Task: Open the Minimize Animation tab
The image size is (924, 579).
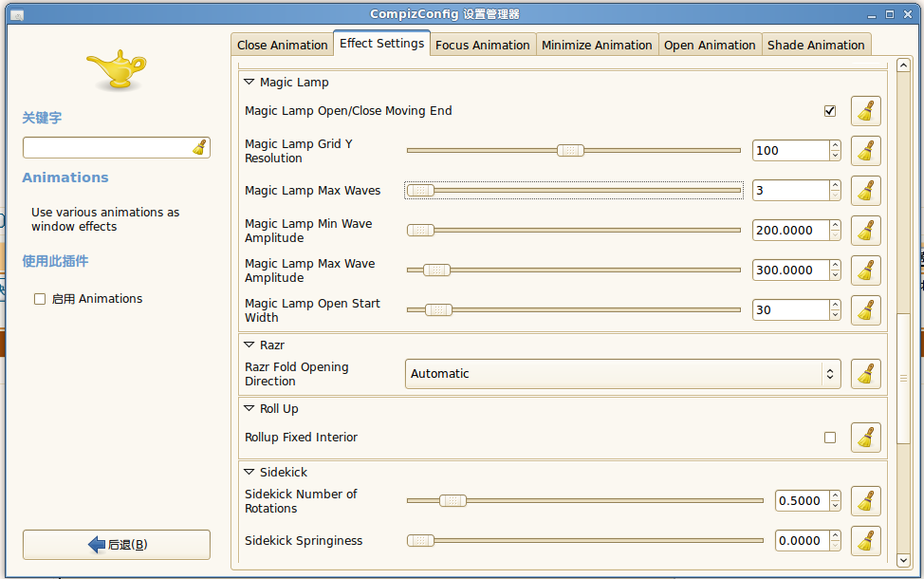Action: pos(597,45)
